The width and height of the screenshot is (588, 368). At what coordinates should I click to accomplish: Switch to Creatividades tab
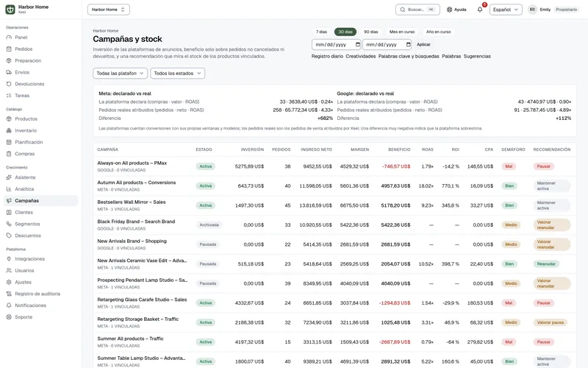tap(361, 57)
